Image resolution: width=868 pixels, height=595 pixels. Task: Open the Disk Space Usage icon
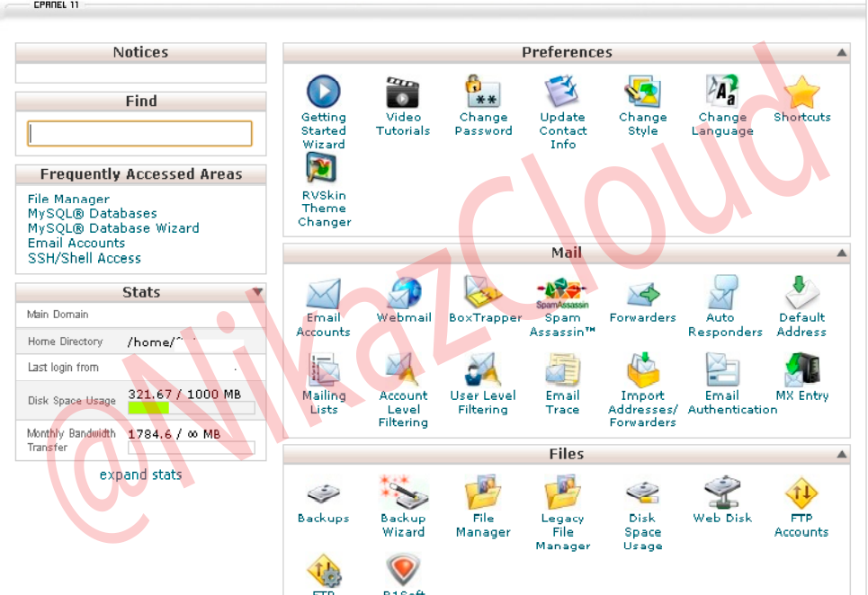tap(642, 493)
